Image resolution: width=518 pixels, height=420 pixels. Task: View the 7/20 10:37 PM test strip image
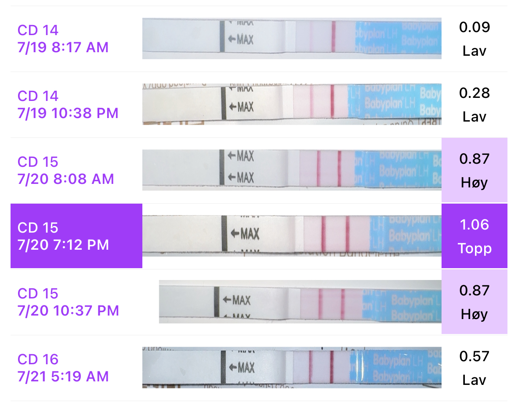pyautogui.click(x=300, y=302)
